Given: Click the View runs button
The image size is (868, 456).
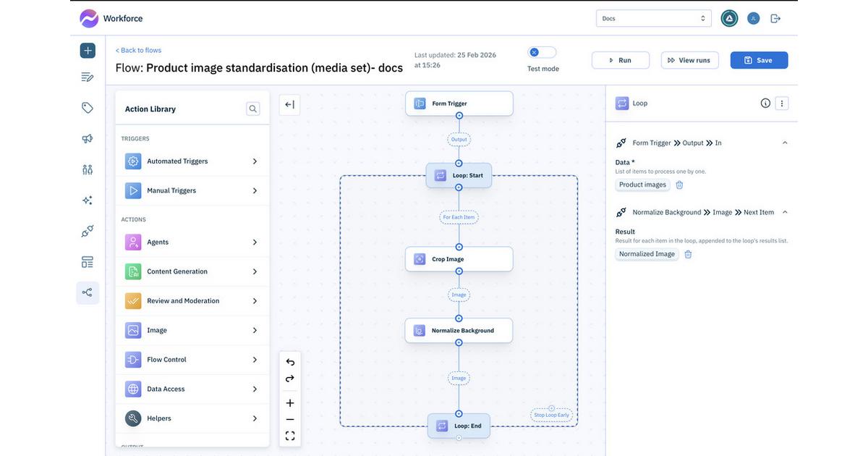Looking at the screenshot, I should click(690, 60).
